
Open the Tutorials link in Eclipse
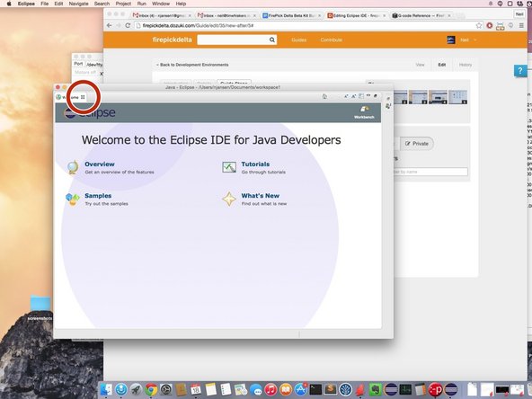[x=255, y=164]
